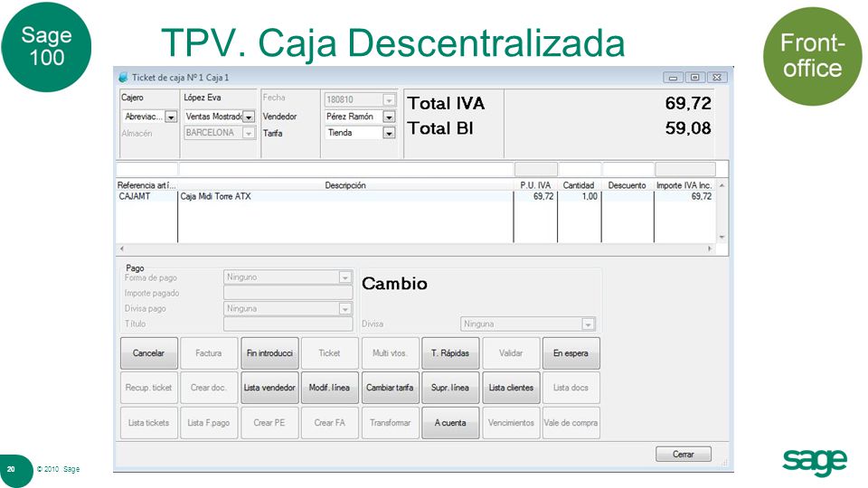This screenshot has width=868, height=488.
Task: Click the Cantidad column header
Action: [579, 185]
